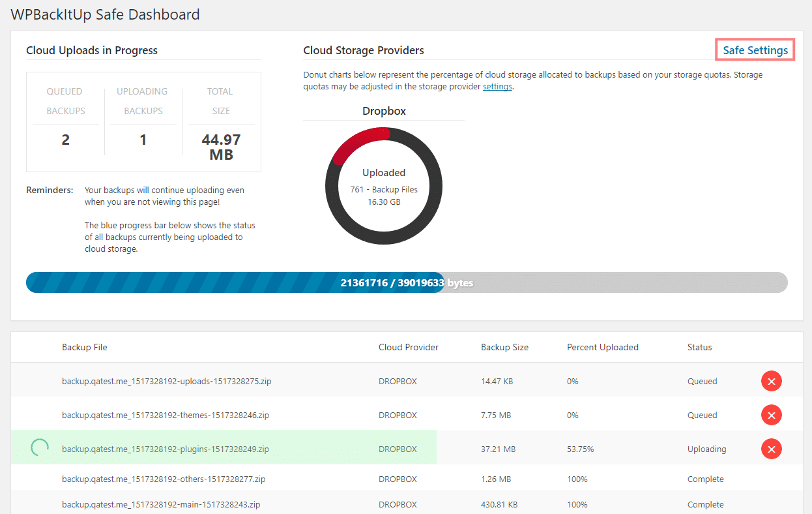Click the Cloud Storage Providers heading

(364, 50)
